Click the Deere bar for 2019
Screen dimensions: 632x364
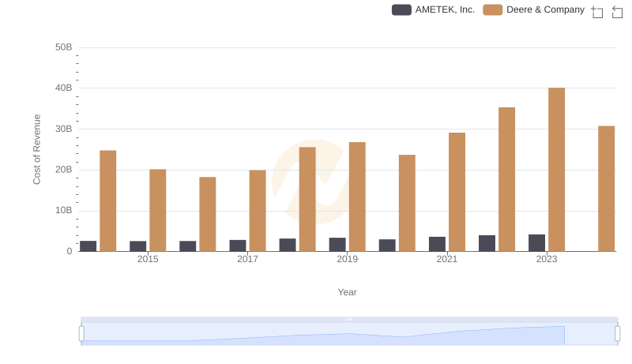(x=357, y=197)
